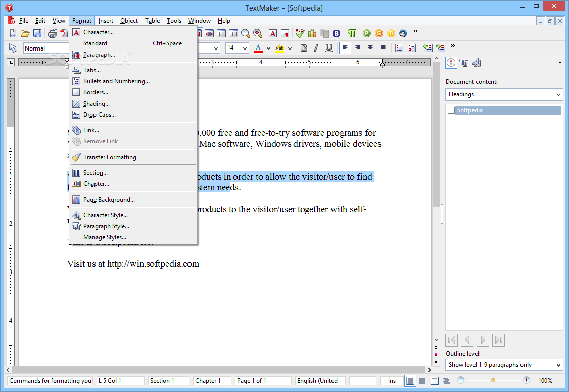
Task: Jump to the last heading in the sidebar
Action: [499, 340]
